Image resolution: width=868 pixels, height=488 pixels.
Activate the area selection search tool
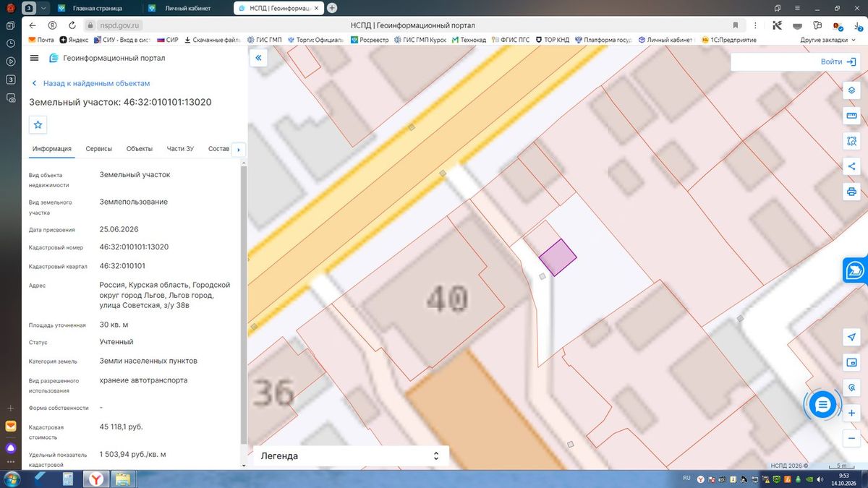851,141
